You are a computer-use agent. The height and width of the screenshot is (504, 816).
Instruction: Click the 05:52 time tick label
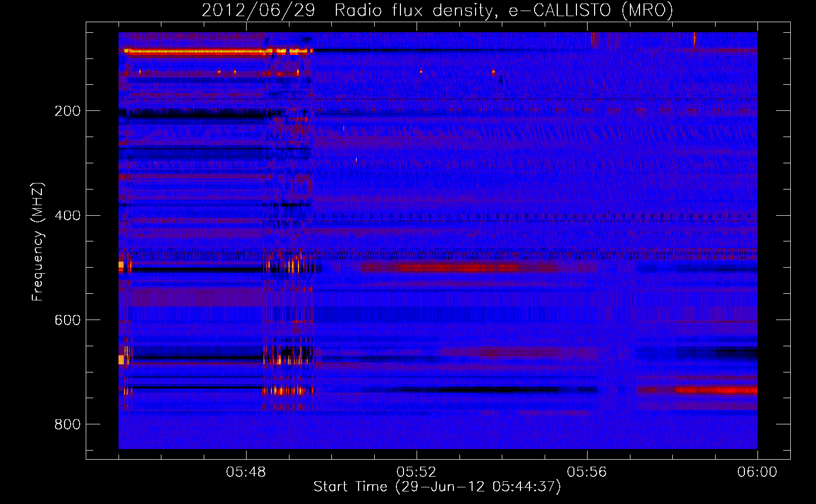pyautogui.click(x=417, y=472)
